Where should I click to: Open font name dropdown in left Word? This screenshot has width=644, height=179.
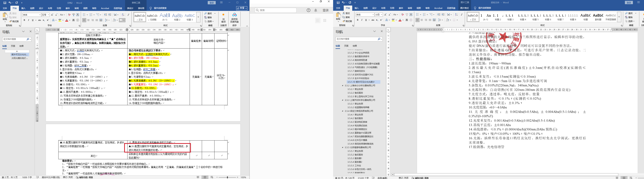pos(39,15)
